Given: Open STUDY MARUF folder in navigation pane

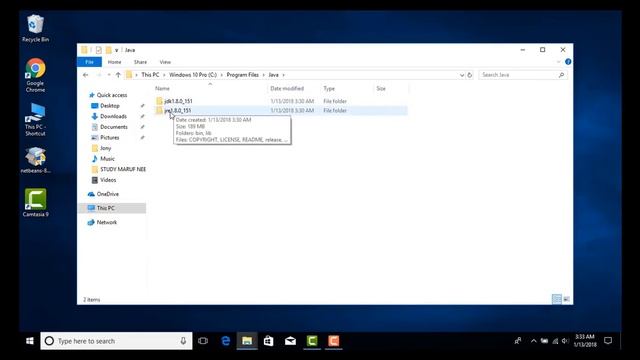Looking at the screenshot, I should point(122,169).
